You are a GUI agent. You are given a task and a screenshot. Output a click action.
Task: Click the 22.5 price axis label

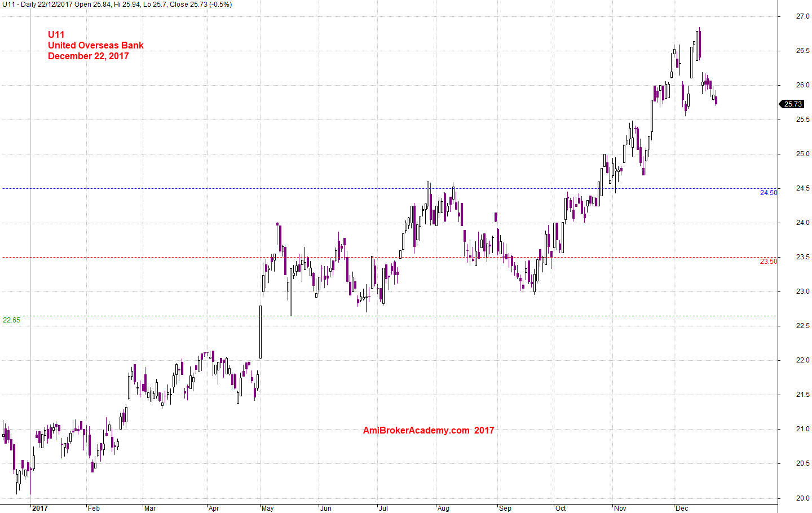[802, 326]
